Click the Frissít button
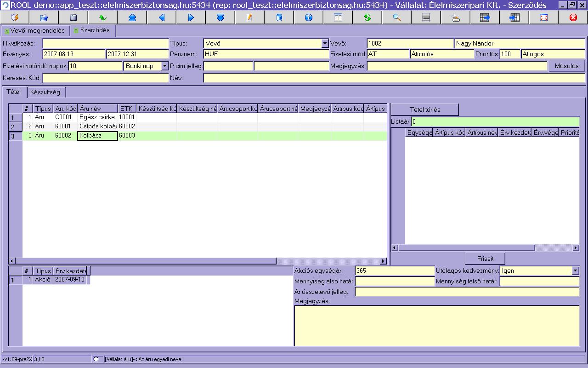The image size is (588, 368). [485, 259]
